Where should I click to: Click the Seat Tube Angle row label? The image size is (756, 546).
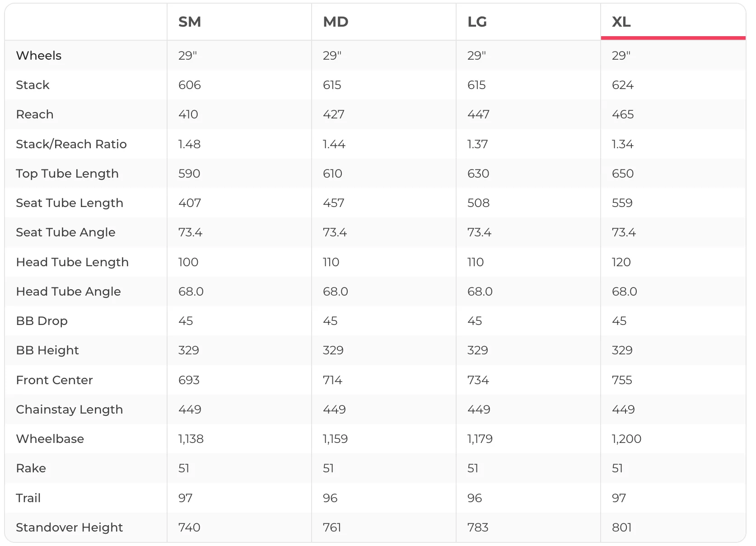click(65, 232)
